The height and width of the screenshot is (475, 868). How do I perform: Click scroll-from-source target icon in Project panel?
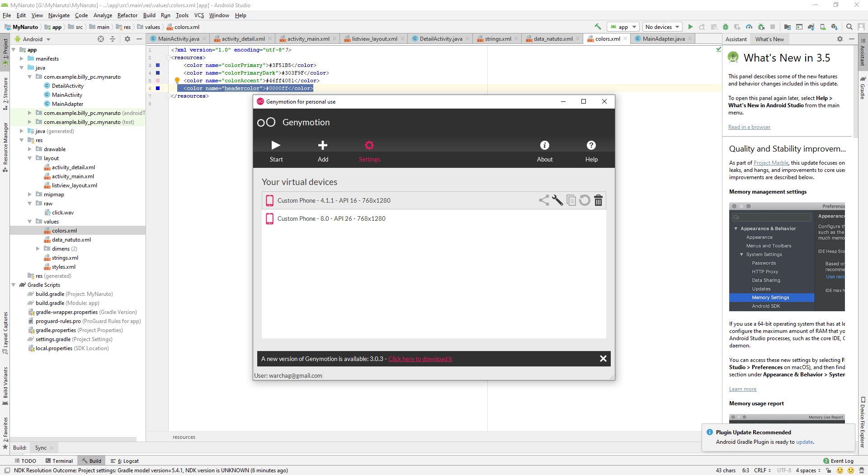click(x=101, y=39)
